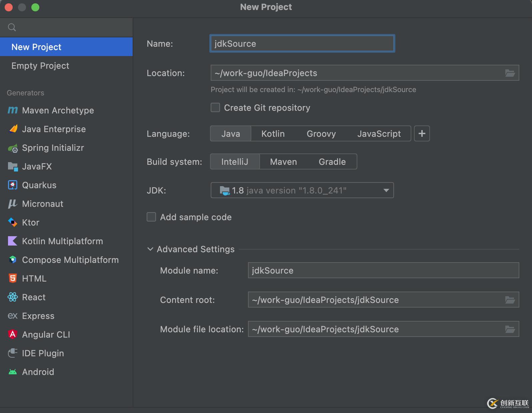Choose Maven build system
This screenshot has width=532, height=413.
click(283, 161)
